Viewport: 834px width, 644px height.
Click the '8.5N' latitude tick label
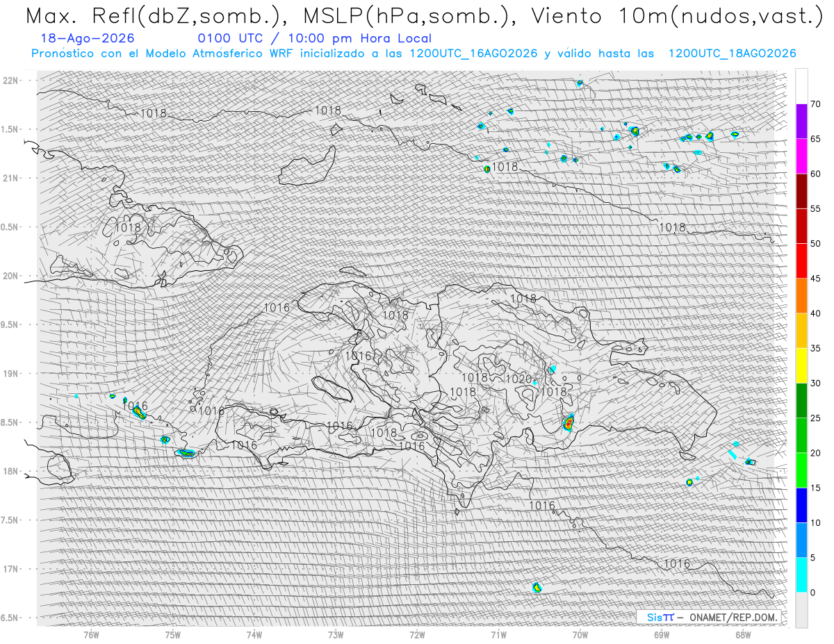point(10,422)
